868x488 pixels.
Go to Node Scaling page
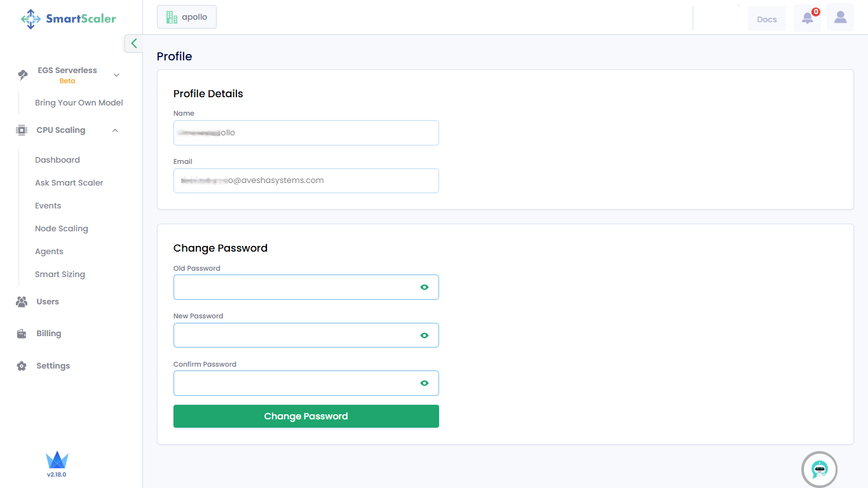[x=62, y=229]
